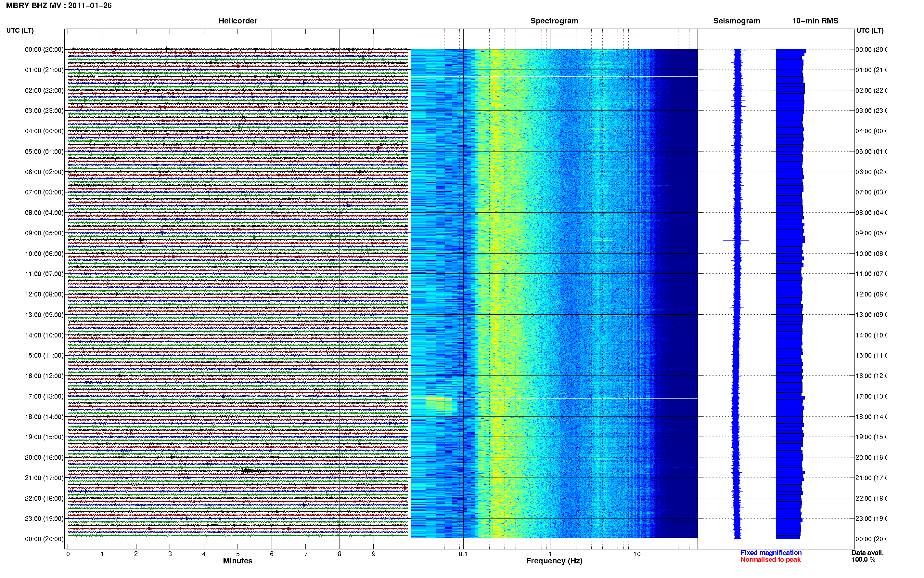Select the left 18:00 (14:00) time label
Viewport: 924px width, 578px height.
(x=44, y=417)
